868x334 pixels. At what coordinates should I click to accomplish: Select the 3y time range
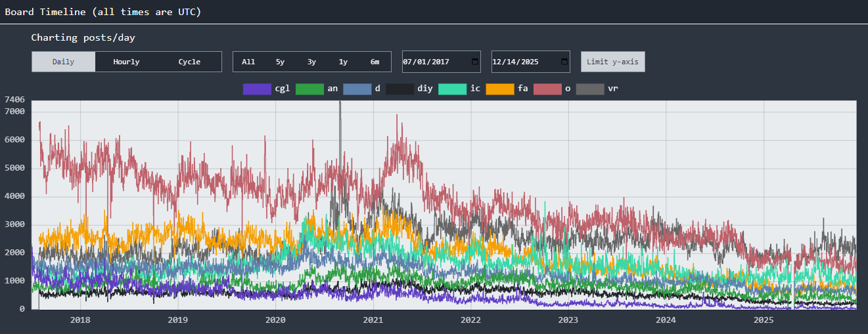[x=311, y=62]
